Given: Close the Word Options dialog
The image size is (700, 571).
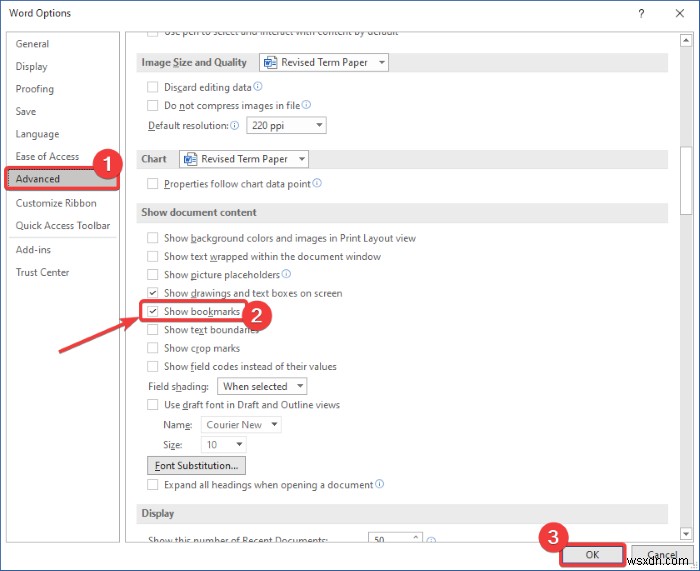Looking at the screenshot, I should click(x=679, y=13).
